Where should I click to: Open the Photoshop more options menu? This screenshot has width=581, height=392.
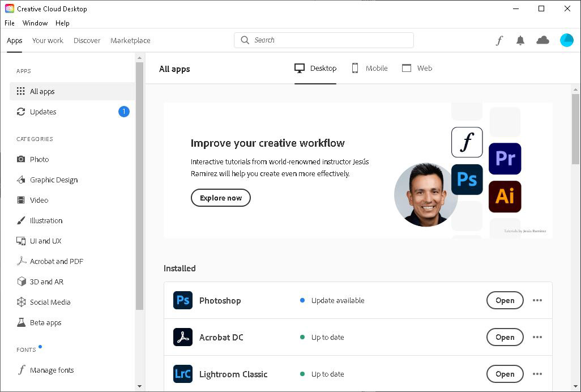coord(537,300)
